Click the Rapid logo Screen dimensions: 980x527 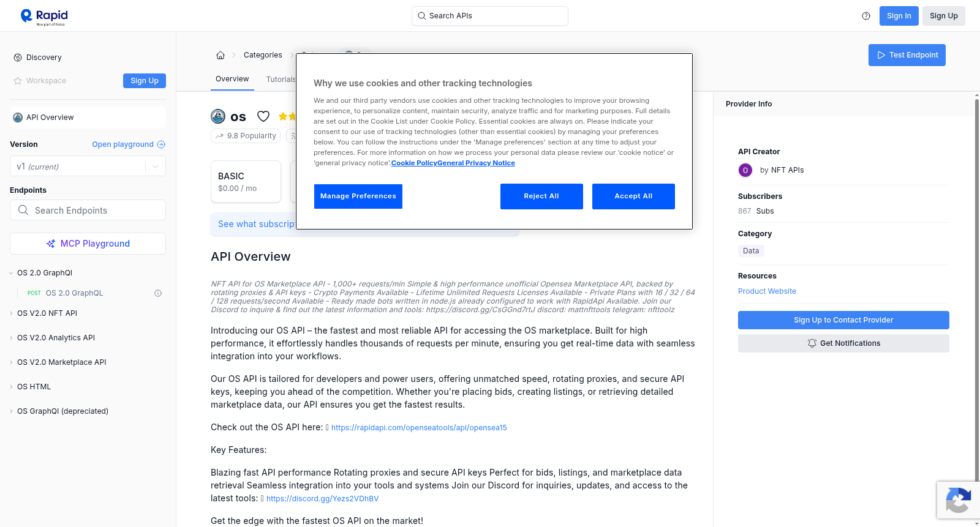point(44,17)
